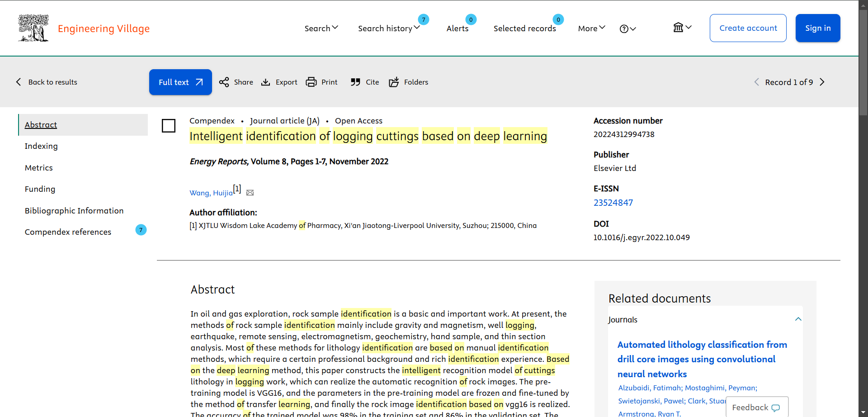Open the Full text button
This screenshot has width=868, height=417.
pyautogui.click(x=180, y=82)
